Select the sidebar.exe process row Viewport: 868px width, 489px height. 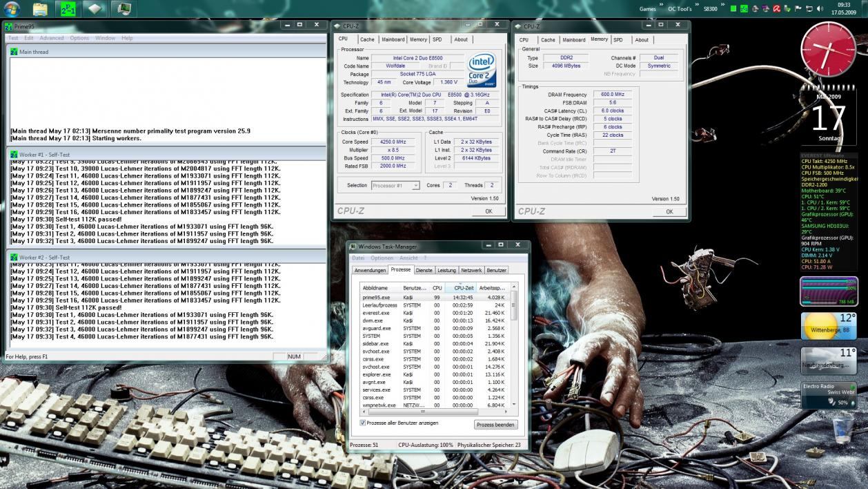435,343
